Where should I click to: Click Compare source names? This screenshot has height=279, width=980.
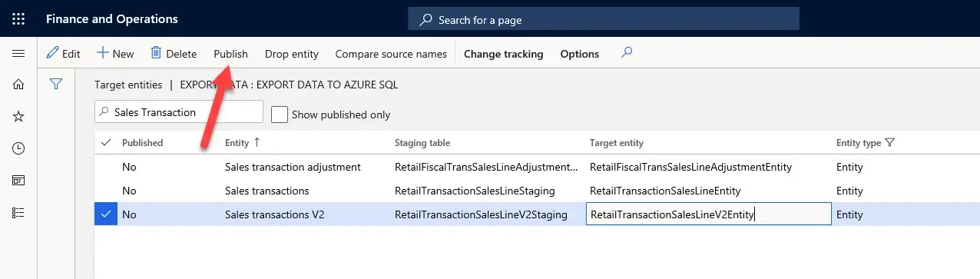(x=391, y=54)
